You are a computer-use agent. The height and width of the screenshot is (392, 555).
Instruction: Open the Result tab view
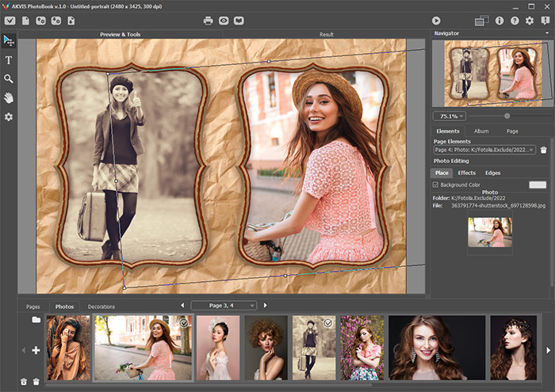(x=327, y=34)
